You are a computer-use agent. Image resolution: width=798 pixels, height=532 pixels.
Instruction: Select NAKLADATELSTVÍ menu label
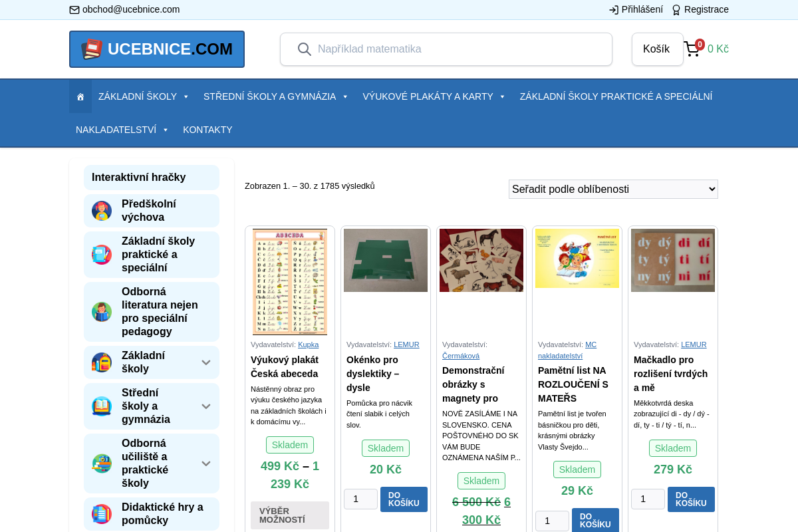[116, 130]
